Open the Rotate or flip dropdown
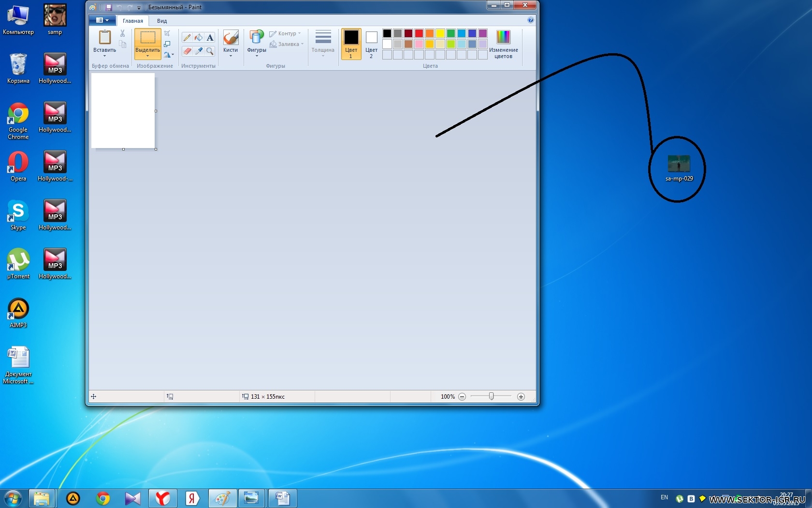The image size is (812, 508). (x=169, y=55)
